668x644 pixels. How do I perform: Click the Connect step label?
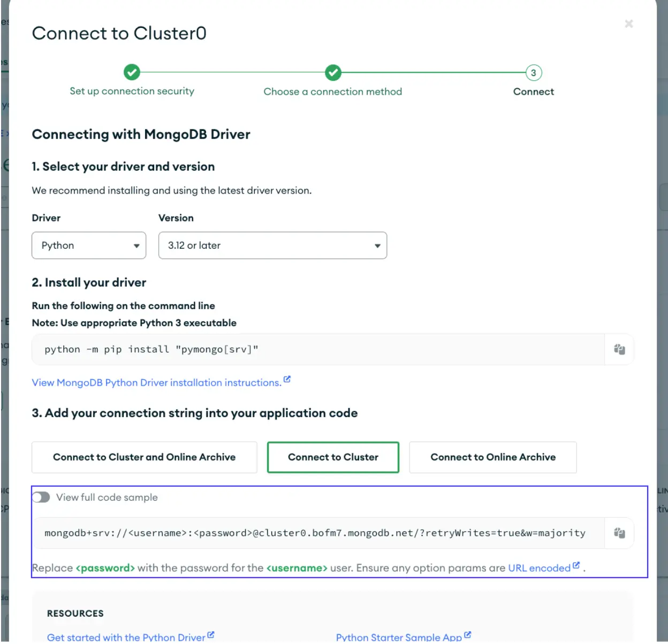pyautogui.click(x=533, y=91)
